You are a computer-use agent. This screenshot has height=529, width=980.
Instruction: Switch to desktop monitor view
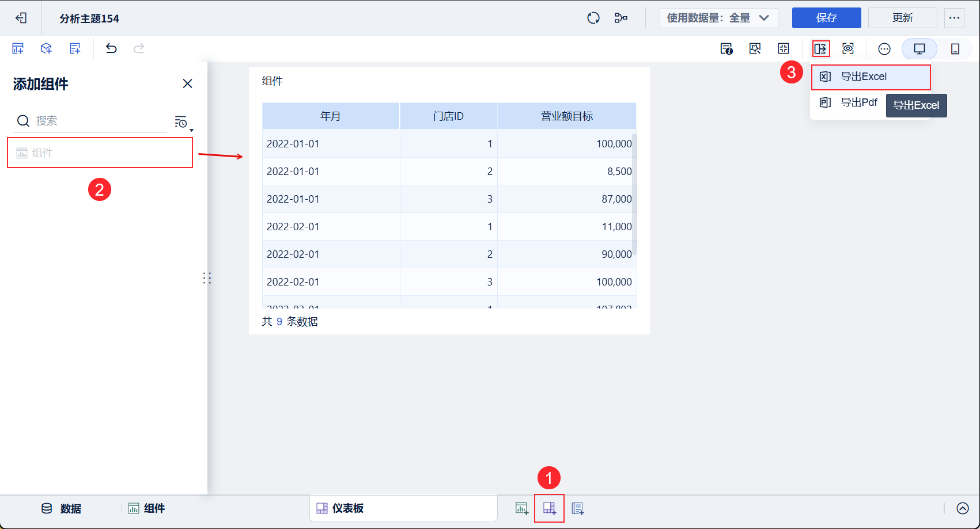(919, 48)
